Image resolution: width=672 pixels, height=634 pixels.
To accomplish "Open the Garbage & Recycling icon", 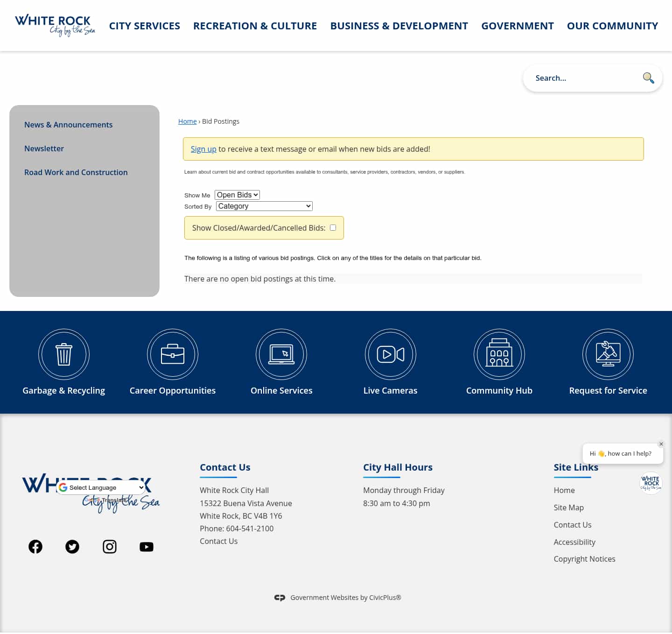I will (x=64, y=354).
